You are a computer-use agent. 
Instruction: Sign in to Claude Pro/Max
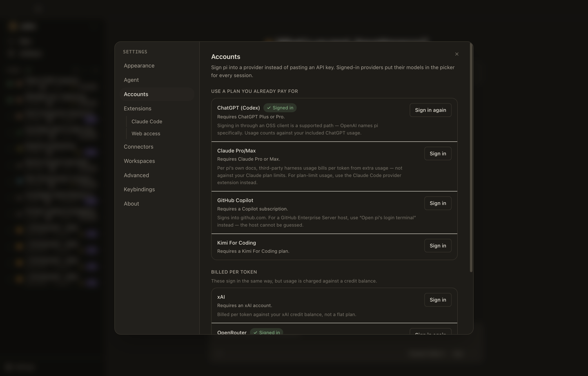coord(438,153)
